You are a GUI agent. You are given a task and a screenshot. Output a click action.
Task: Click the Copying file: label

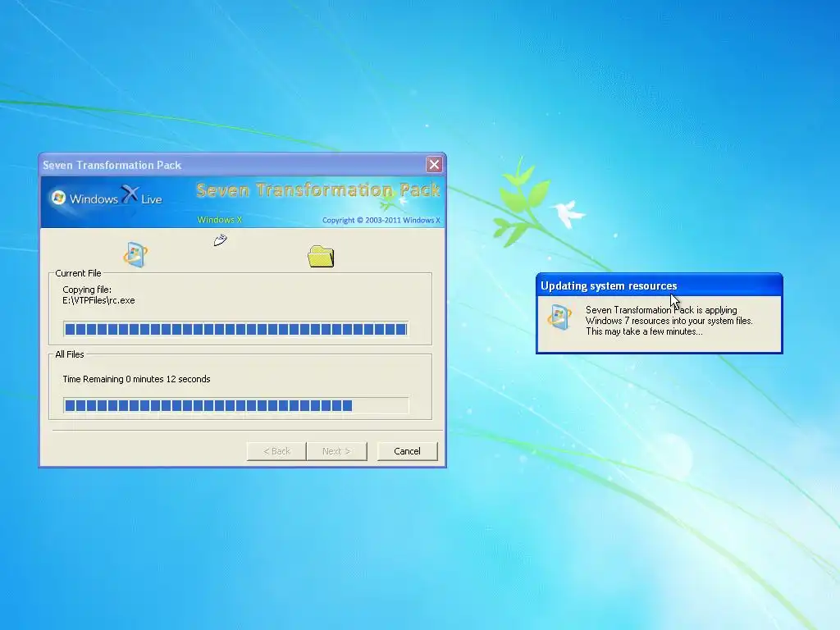click(x=87, y=290)
